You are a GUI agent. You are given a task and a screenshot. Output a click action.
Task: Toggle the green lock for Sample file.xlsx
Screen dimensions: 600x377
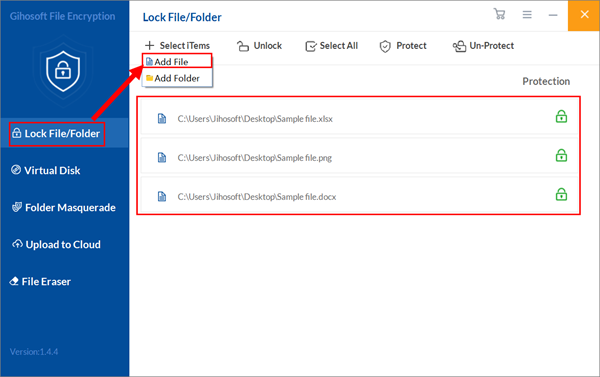[x=561, y=117]
